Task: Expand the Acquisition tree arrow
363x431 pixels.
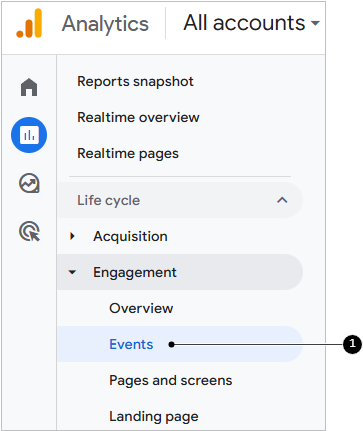Action: pyautogui.click(x=72, y=236)
